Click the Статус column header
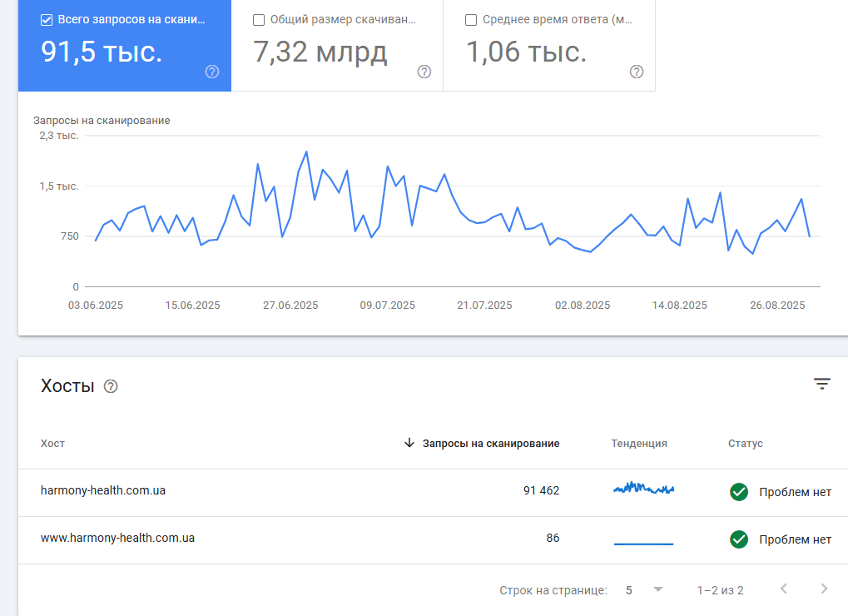 tap(746, 444)
